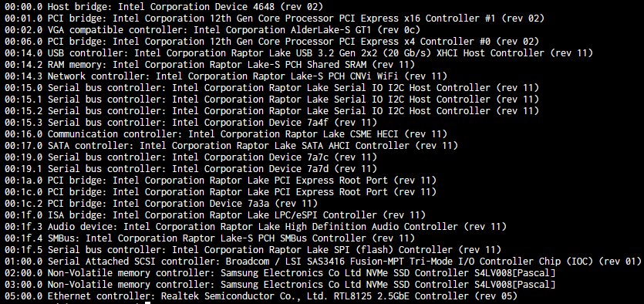This screenshot has height=304, width=644.
Task: Click the SATA controller AHCI line
Action: point(231,145)
